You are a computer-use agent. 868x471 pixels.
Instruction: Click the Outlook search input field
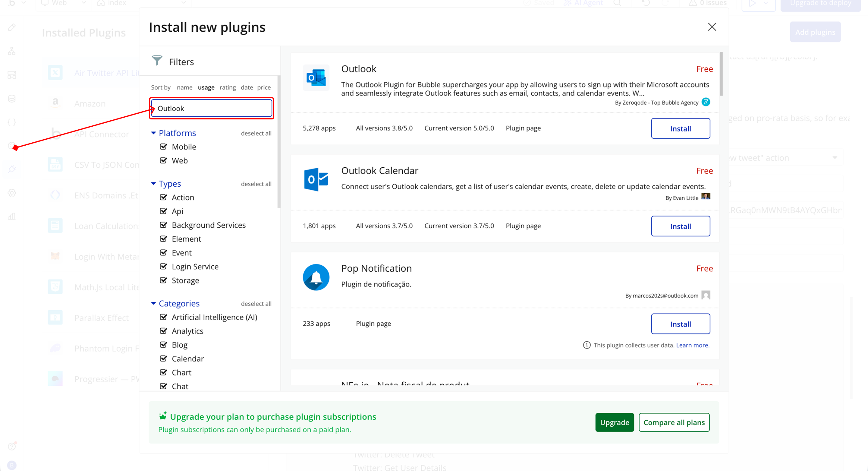[x=212, y=108]
